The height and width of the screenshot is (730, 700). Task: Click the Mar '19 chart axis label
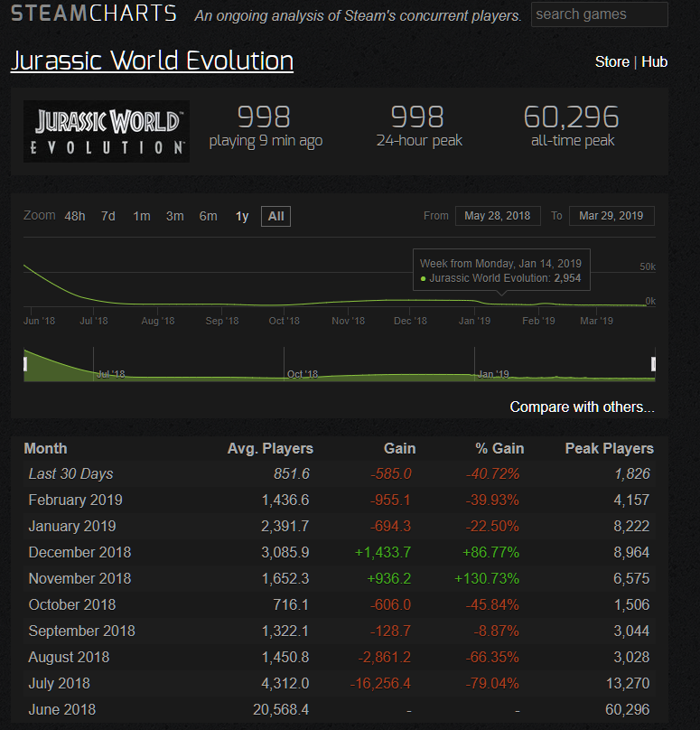click(x=596, y=321)
